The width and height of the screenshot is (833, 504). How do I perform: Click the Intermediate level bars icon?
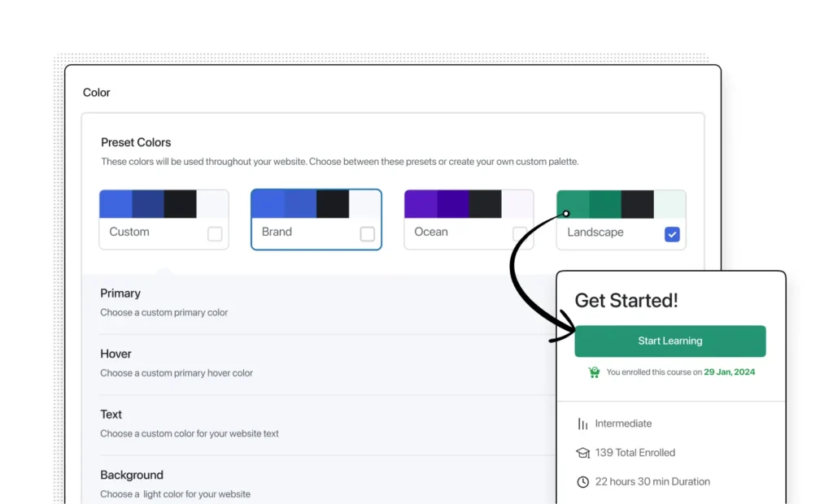pos(582,424)
